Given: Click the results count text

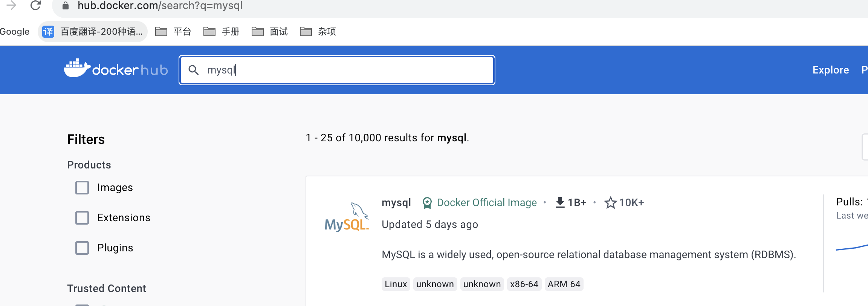Looking at the screenshot, I should coord(387,138).
